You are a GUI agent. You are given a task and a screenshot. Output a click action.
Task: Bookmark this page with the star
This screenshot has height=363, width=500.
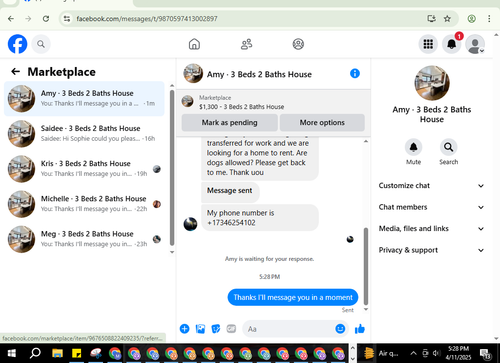(x=447, y=19)
